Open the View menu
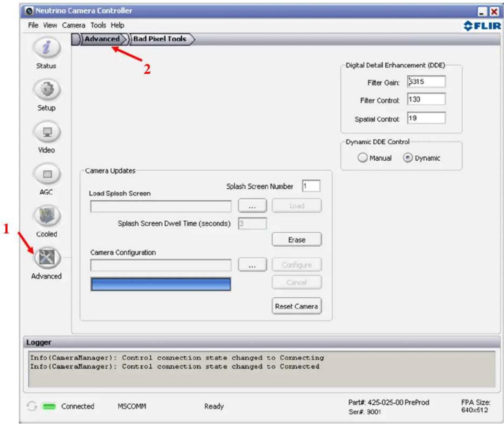 pyautogui.click(x=50, y=25)
